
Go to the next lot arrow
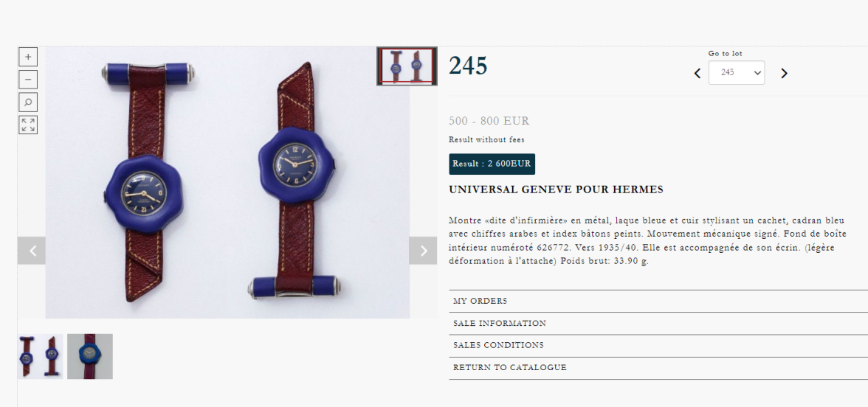(x=784, y=73)
